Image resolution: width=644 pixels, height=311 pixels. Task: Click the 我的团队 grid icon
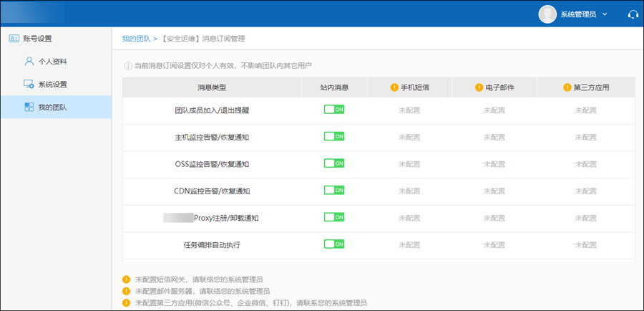tap(29, 107)
